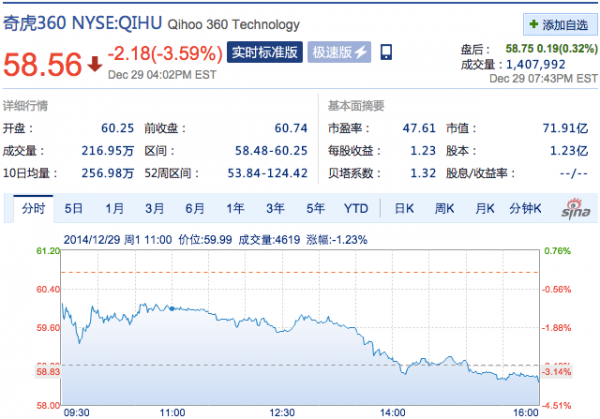Screen dimensions: 600x419
Task: Click the 11:00 data point on chart
Action: tap(172, 308)
